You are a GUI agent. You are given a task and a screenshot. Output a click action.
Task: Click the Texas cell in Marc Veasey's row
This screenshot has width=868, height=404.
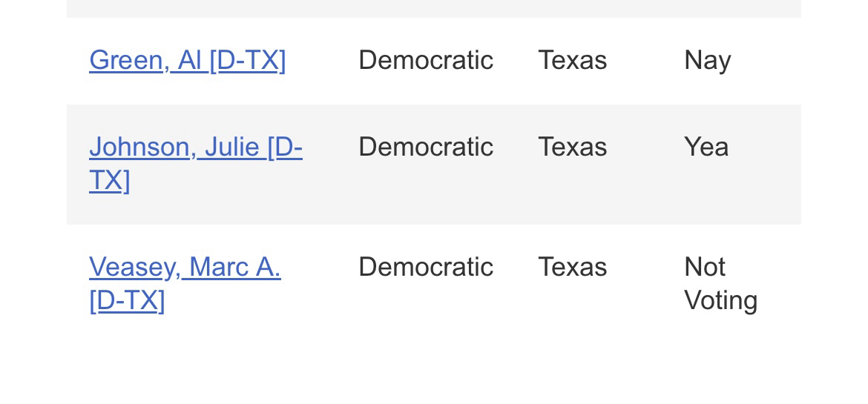[572, 267]
